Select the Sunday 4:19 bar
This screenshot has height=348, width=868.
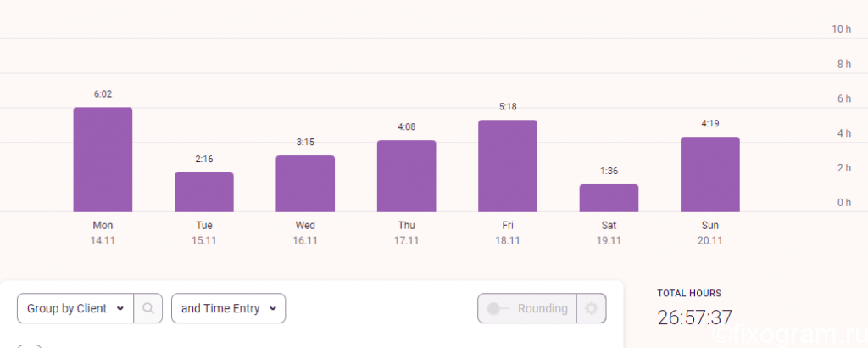[x=710, y=174]
